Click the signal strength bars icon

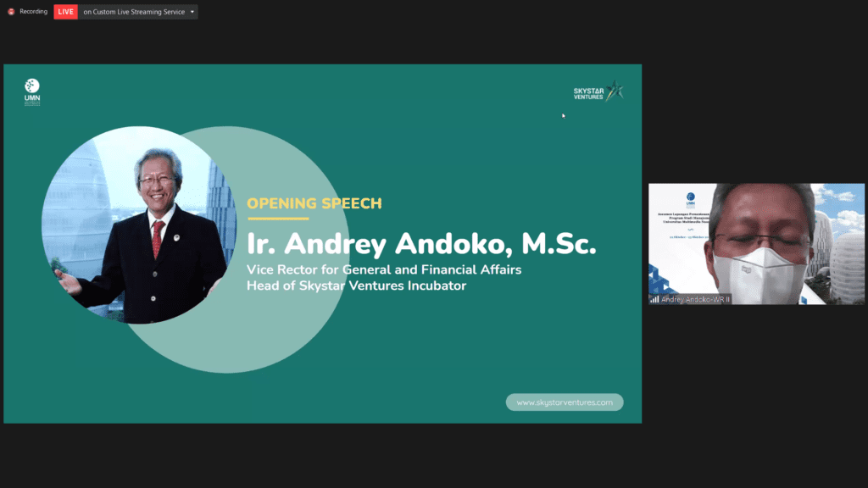(x=654, y=299)
